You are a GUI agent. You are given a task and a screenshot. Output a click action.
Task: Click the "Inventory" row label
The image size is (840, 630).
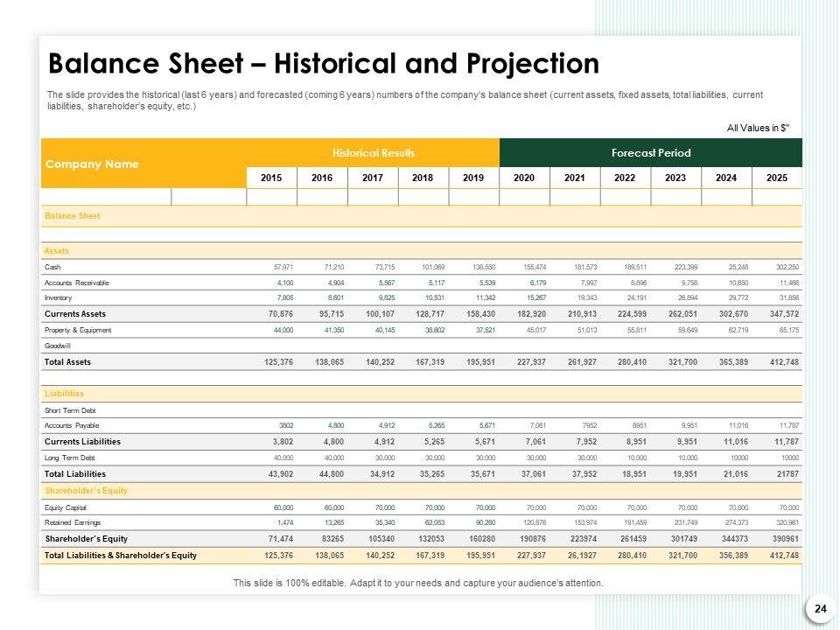tap(60, 298)
